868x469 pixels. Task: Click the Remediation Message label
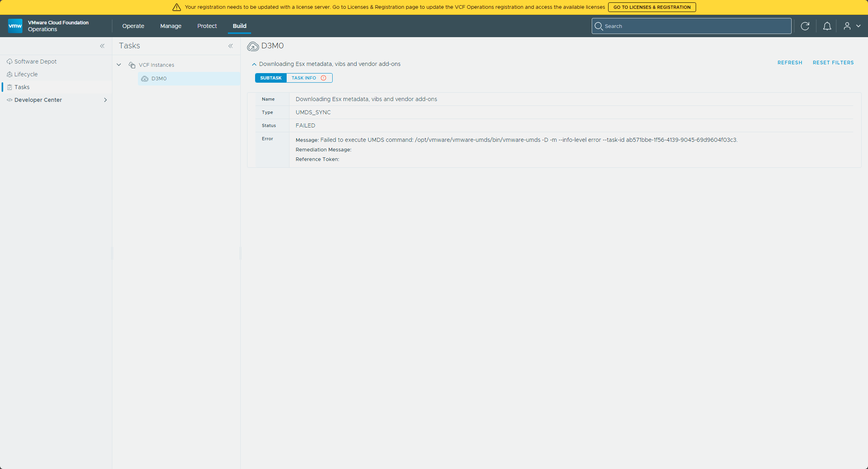[x=323, y=150]
